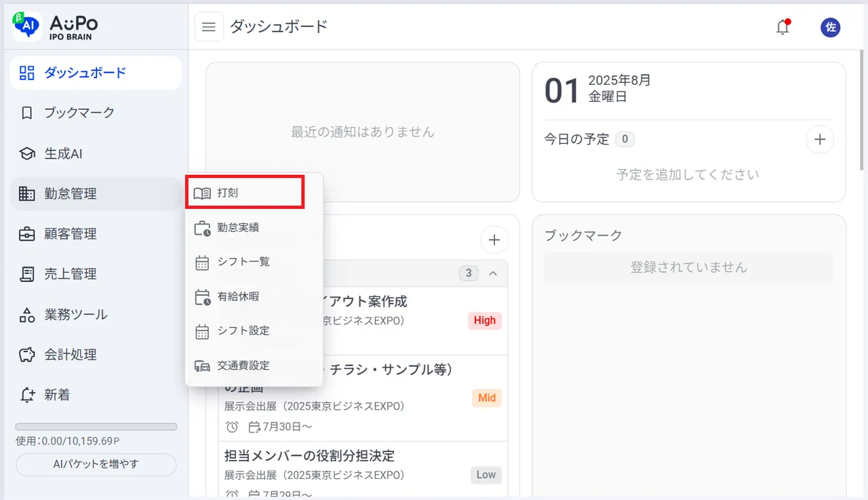Click the ブックマーク panel heading
The image size is (868, 500).
pos(583,236)
